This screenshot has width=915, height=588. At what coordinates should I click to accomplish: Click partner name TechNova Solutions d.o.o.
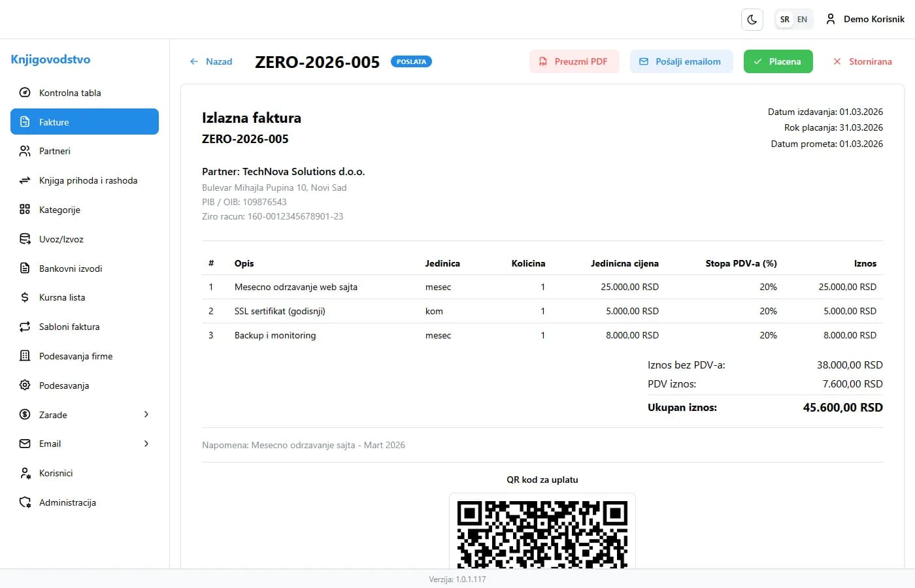[304, 171]
